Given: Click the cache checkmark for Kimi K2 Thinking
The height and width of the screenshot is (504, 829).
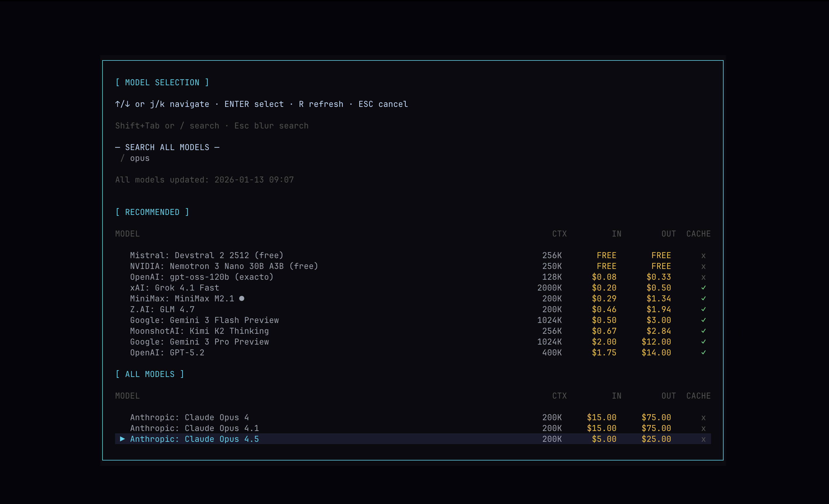Looking at the screenshot, I should 703,331.
